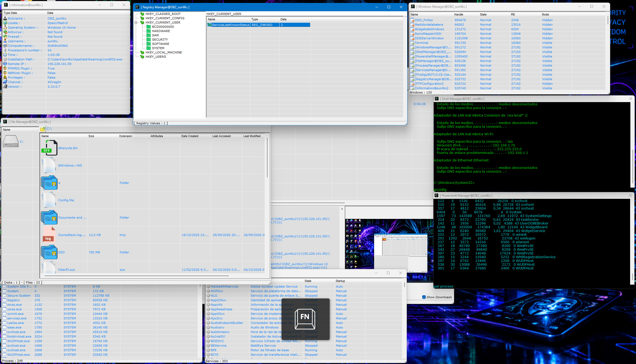Select SonicMapperOSD window entry icon
Image resolution: width=636 pixels, height=364 pixels.
click(412, 34)
